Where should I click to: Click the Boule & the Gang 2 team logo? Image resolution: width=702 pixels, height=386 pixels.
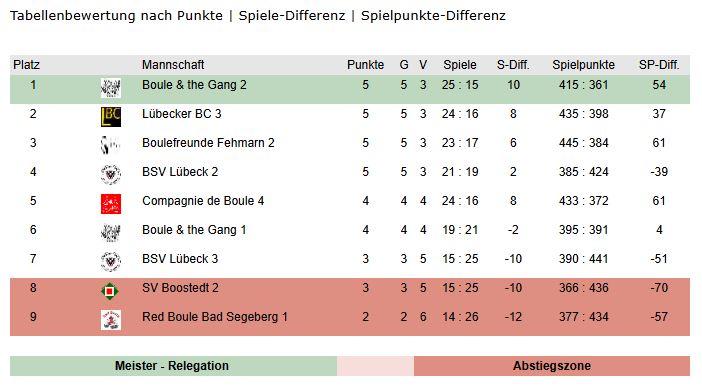[x=111, y=88]
